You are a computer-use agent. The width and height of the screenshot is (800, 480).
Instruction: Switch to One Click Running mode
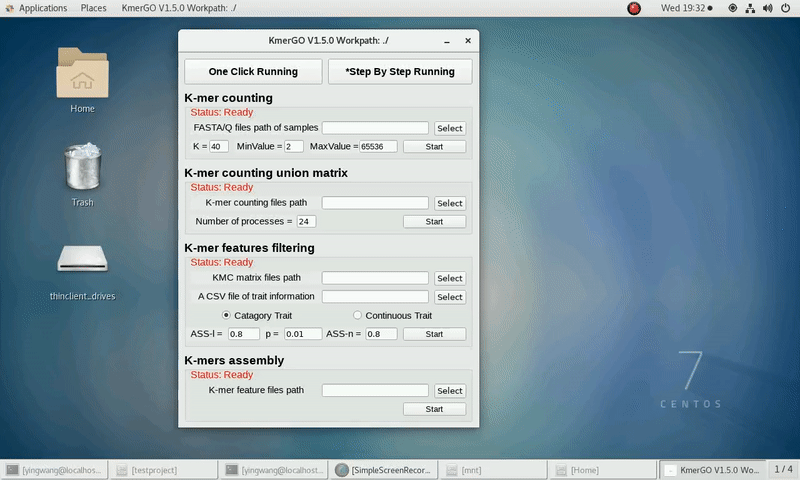tap(253, 71)
